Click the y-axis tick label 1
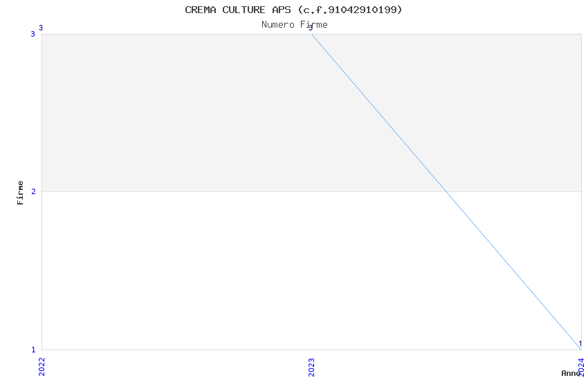The height and width of the screenshot is (380, 588). pyautogui.click(x=33, y=350)
